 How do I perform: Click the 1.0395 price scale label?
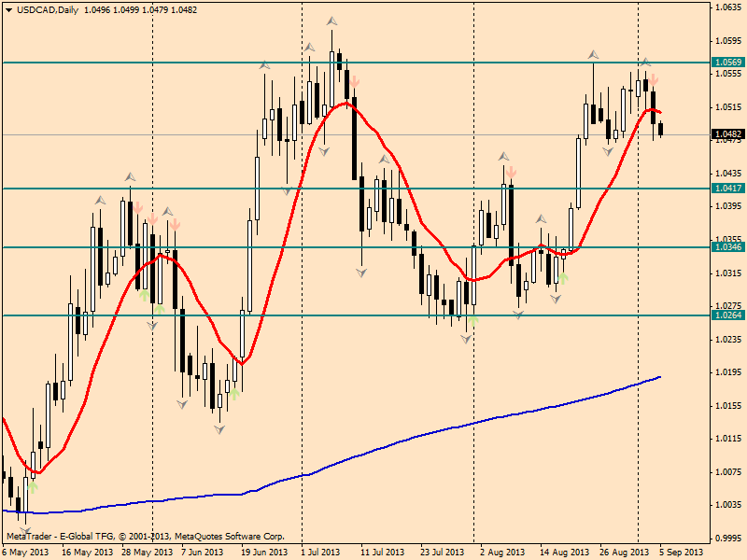coord(728,206)
